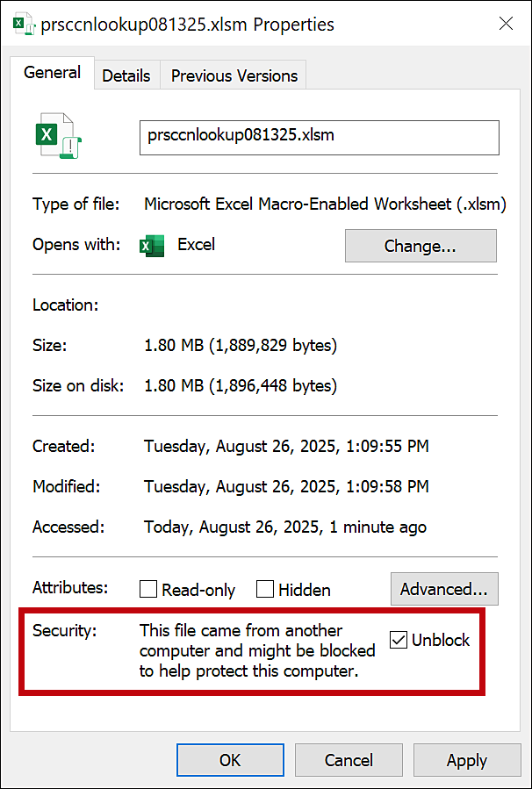Image resolution: width=532 pixels, height=789 pixels.
Task: Click the file name text field
Action: tap(319, 137)
